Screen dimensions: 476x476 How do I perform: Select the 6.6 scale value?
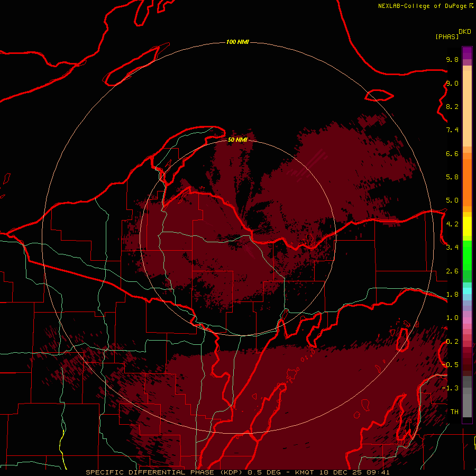tap(452, 153)
